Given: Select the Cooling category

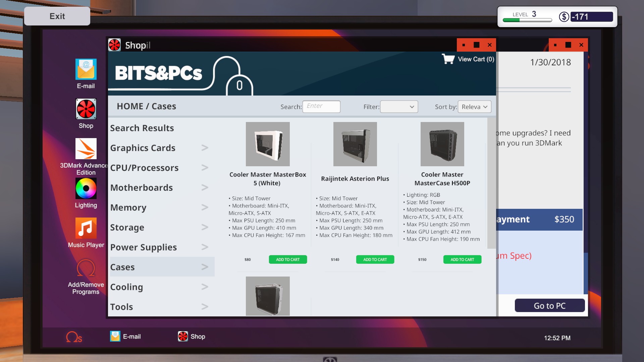Looking at the screenshot, I should [x=127, y=287].
